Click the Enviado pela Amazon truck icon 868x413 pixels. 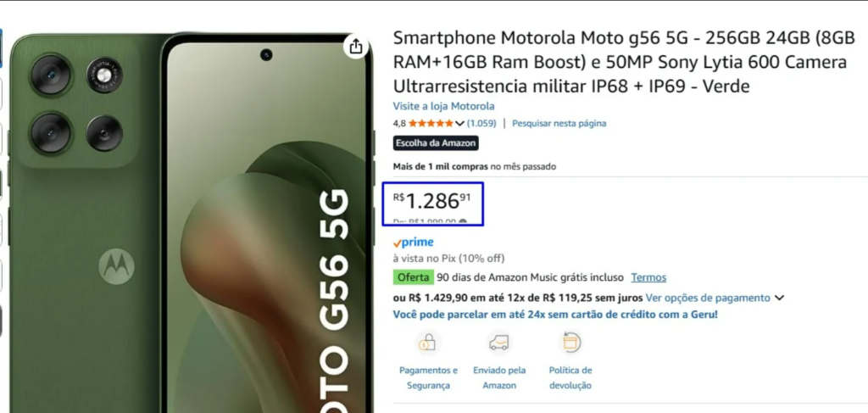[498, 343]
